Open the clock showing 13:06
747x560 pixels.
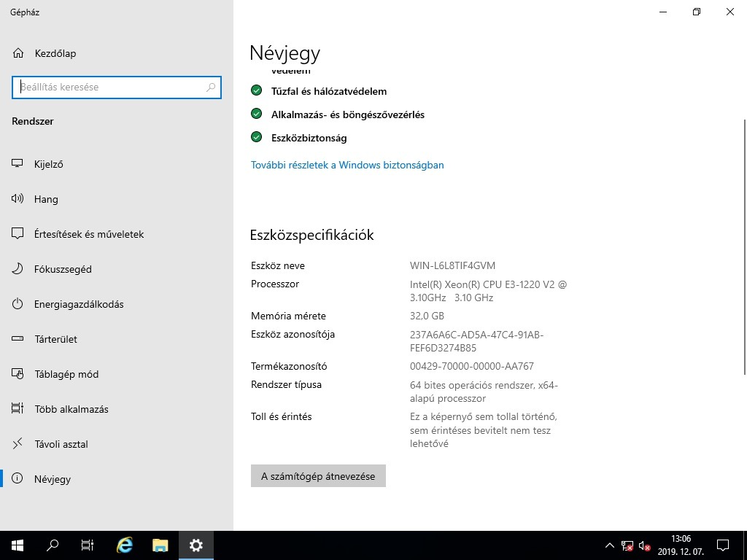(681, 545)
